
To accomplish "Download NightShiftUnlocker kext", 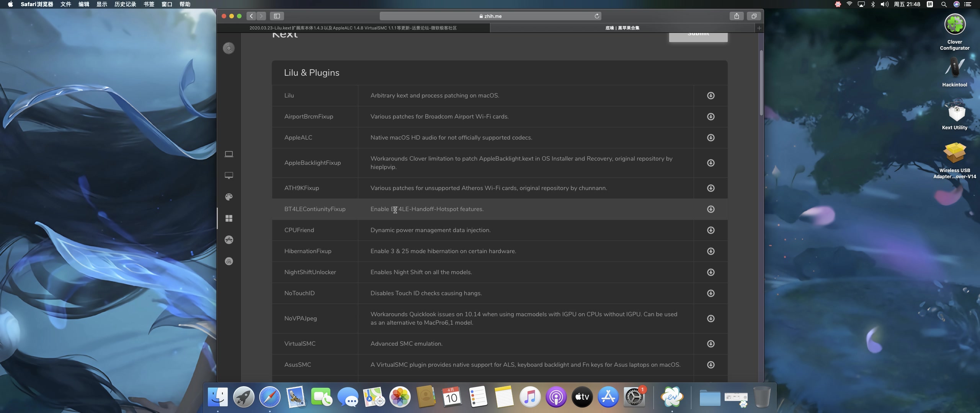I will click(x=710, y=272).
